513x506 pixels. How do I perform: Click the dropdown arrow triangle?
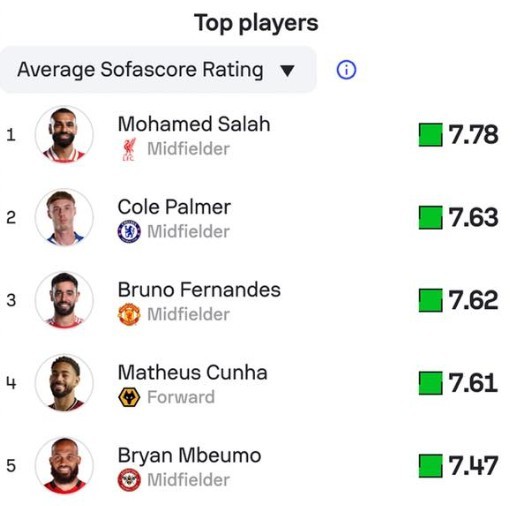pos(287,71)
